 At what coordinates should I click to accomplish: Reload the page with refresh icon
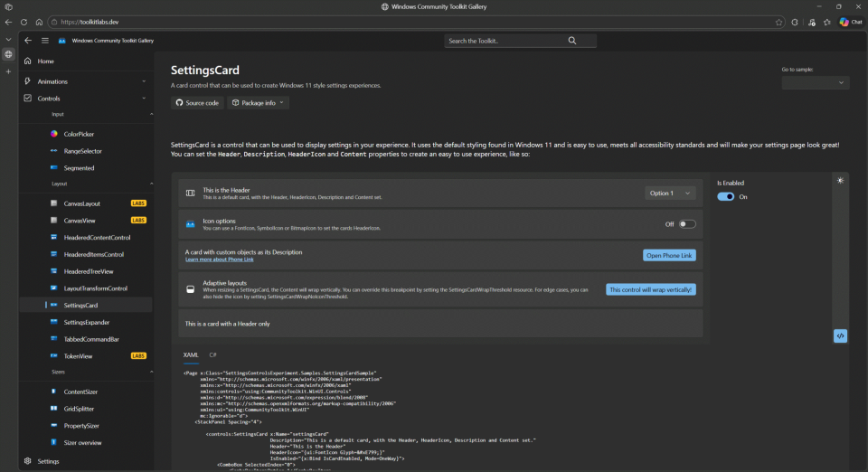[x=24, y=22]
